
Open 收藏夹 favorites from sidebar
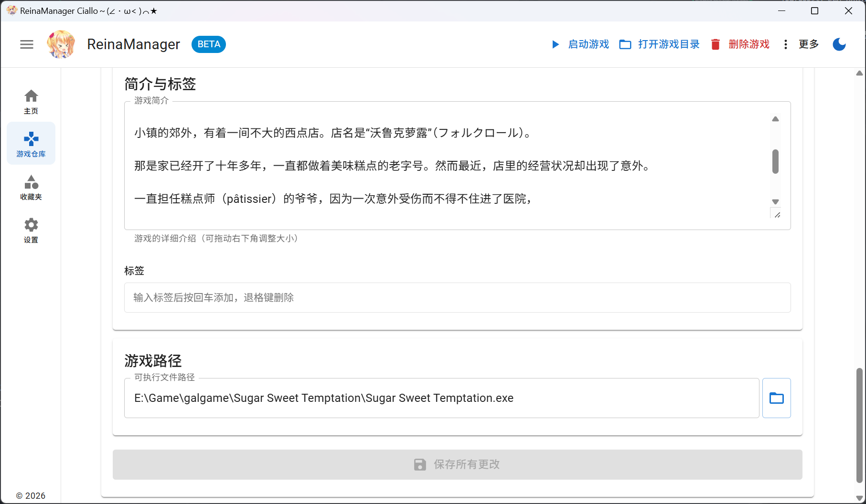pyautogui.click(x=31, y=187)
